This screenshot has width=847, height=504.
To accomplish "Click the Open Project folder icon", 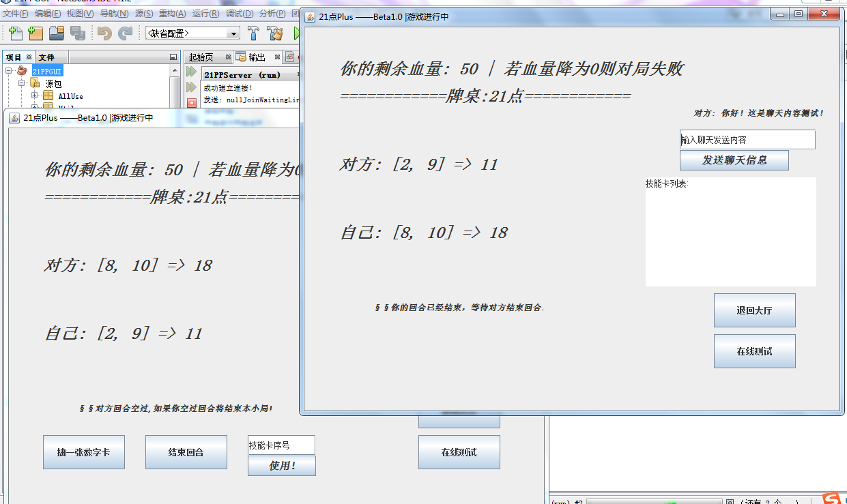I will (x=57, y=33).
